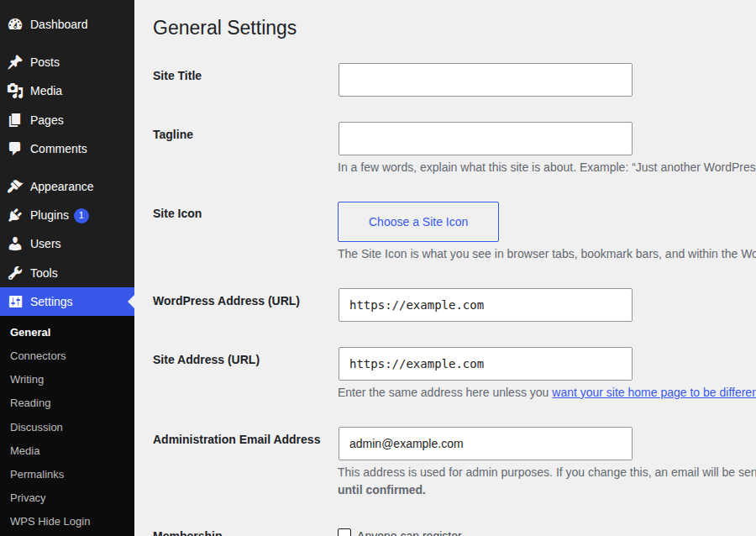Click the Tools wrench icon
The height and width of the screenshot is (536, 756).
point(15,273)
